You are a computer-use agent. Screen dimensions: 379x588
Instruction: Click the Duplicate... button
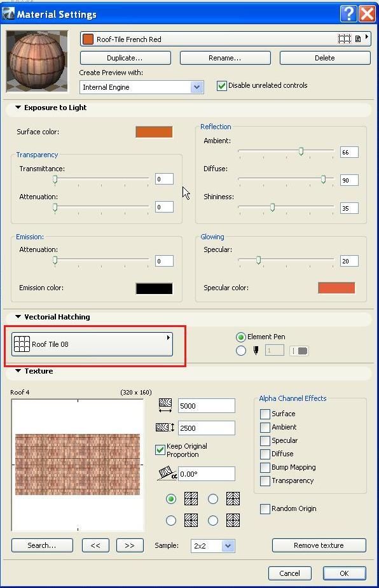125,58
